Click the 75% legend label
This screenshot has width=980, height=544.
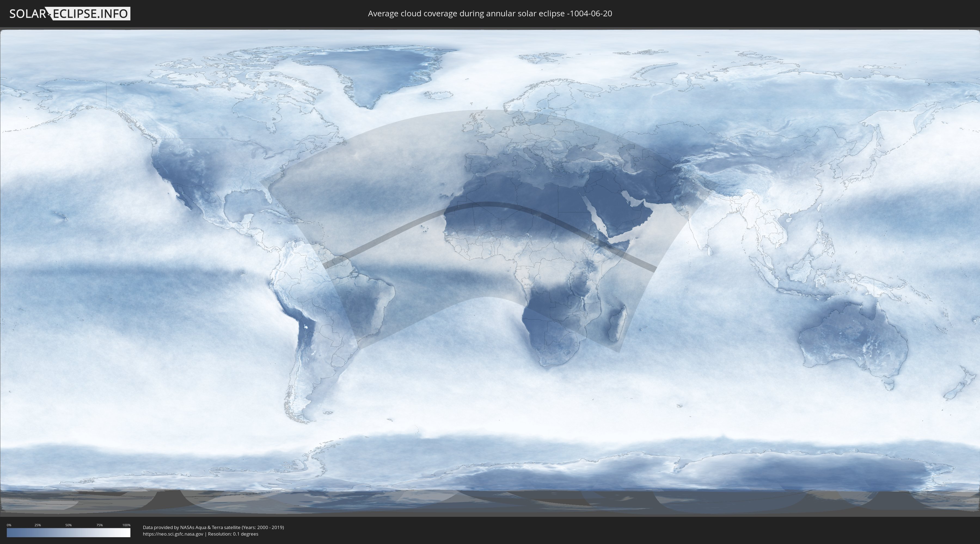99,525
